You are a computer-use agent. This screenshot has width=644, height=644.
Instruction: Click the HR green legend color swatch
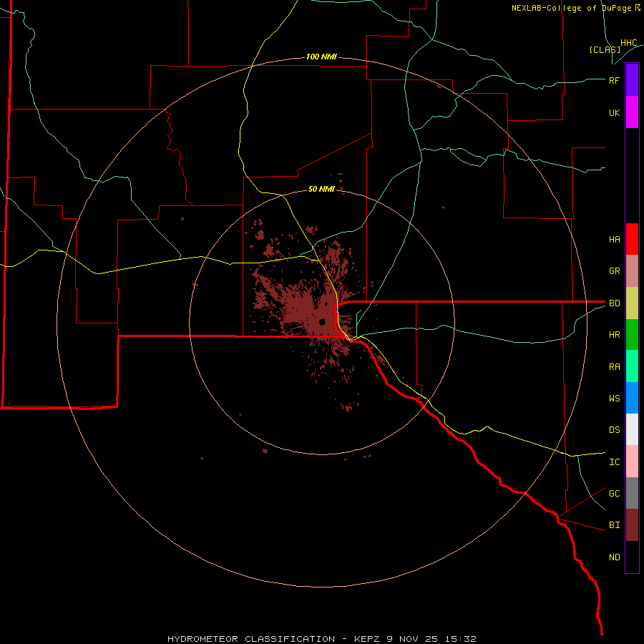pyautogui.click(x=632, y=334)
